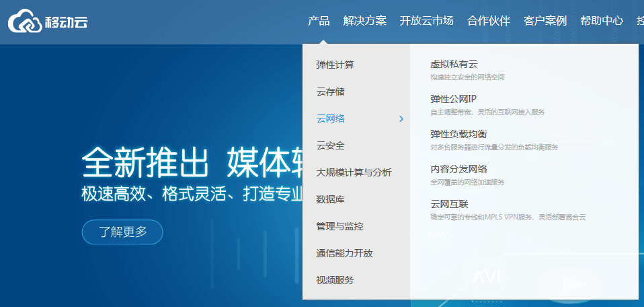Image resolution: width=644 pixels, height=307 pixels.
Task: Open the 弹性负载均衡 product link
Action: 458,134
